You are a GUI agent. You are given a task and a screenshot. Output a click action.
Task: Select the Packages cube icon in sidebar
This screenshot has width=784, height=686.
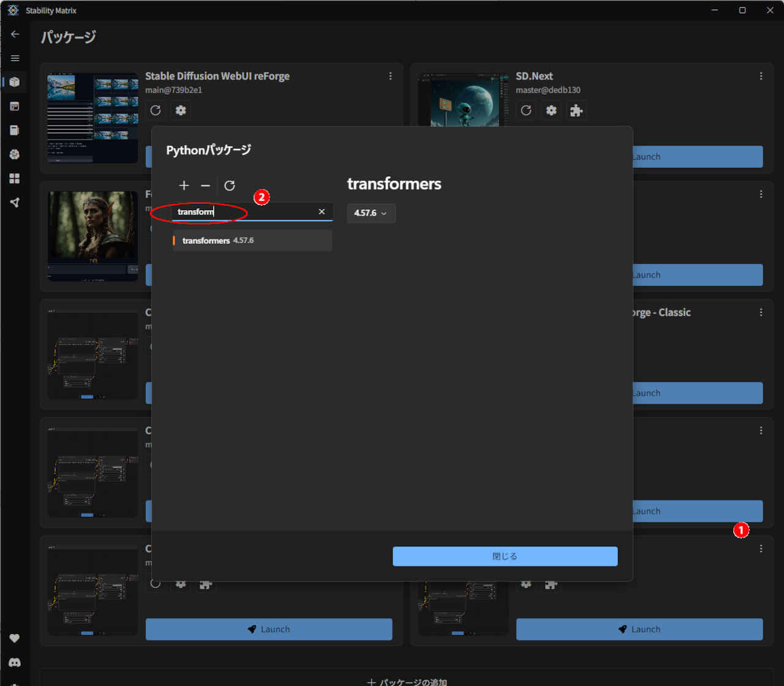[15, 82]
